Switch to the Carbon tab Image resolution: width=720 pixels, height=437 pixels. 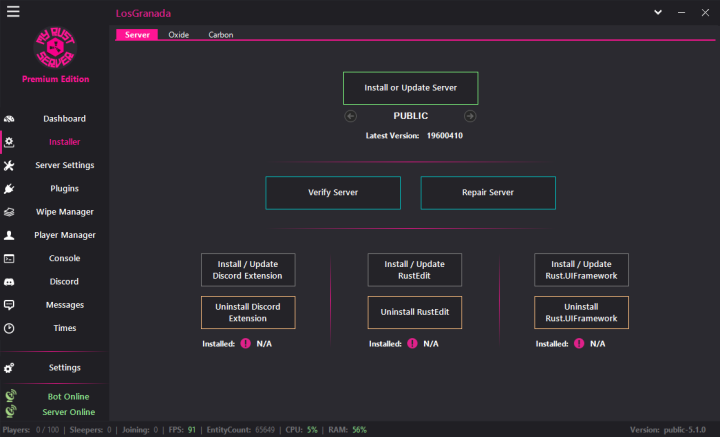coord(221,35)
